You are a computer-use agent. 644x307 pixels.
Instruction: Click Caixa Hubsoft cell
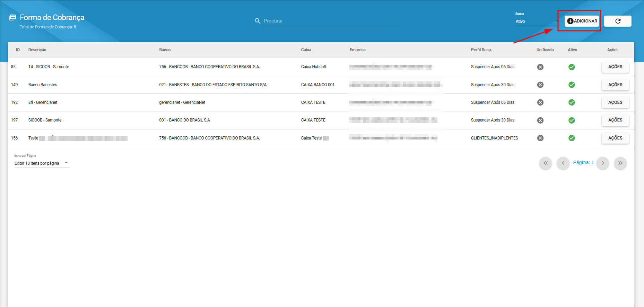coord(314,67)
